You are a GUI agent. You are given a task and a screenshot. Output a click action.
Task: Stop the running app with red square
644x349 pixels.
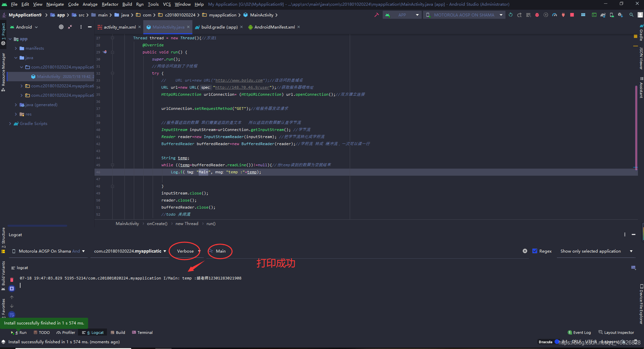point(572,15)
